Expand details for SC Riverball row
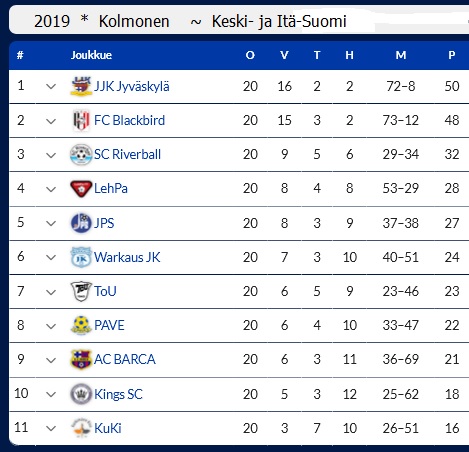 tap(51, 155)
